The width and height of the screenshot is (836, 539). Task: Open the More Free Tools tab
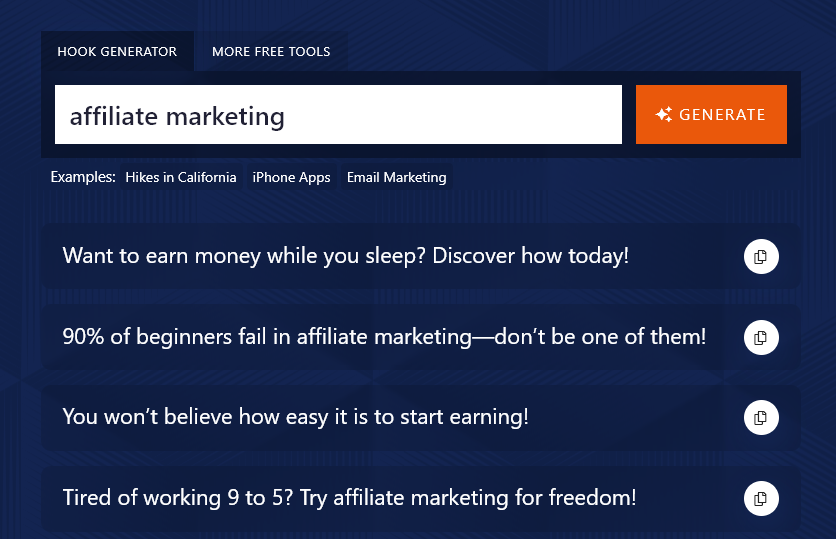pyautogui.click(x=271, y=51)
